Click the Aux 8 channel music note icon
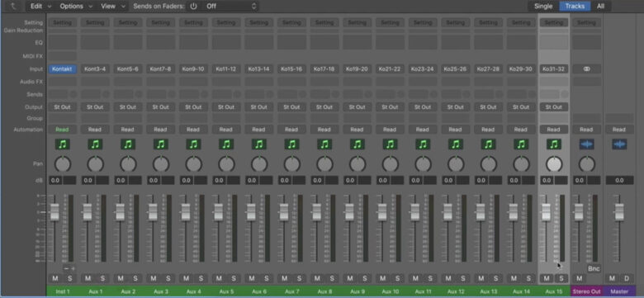The image size is (644, 298). [x=324, y=144]
